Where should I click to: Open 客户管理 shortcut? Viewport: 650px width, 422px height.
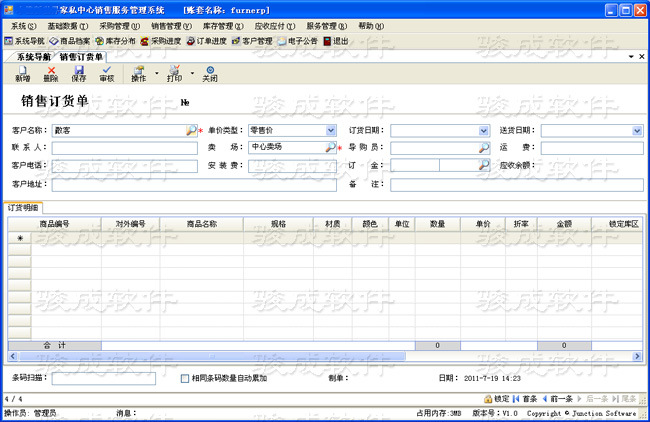[252, 41]
